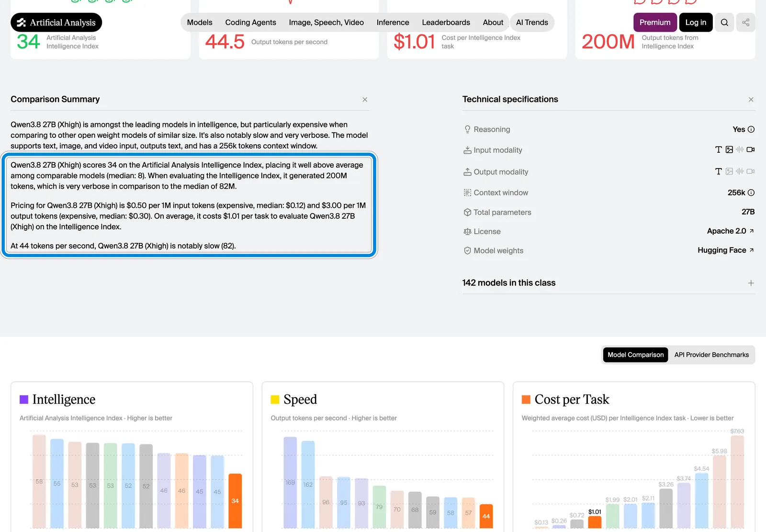The width and height of the screenshot is (766, 532).
Task: Click the video icon in Output modality row
Action: 751,171
